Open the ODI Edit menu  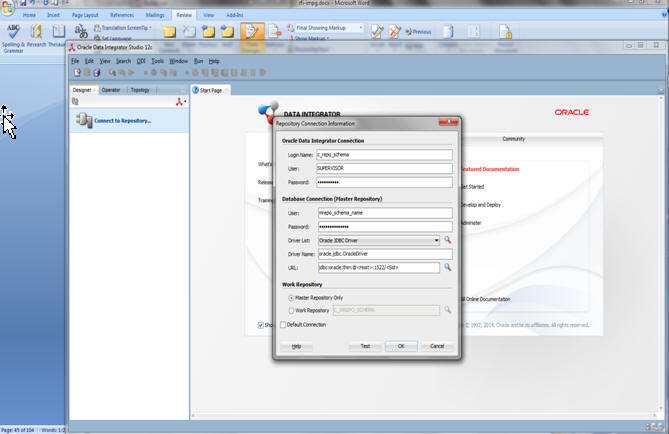[x=89, y=61]
